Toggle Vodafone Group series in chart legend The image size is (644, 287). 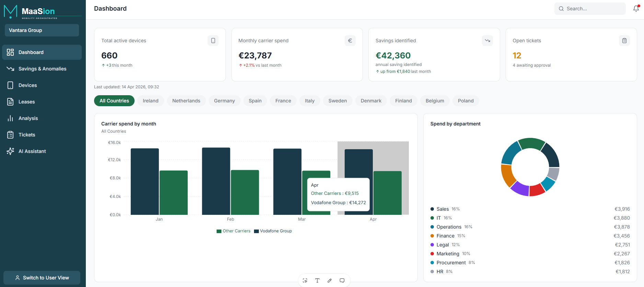[x=273, y=231]
